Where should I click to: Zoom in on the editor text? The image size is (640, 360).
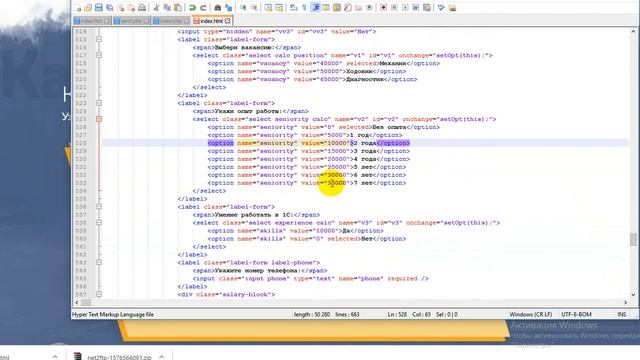coord(243,8)
